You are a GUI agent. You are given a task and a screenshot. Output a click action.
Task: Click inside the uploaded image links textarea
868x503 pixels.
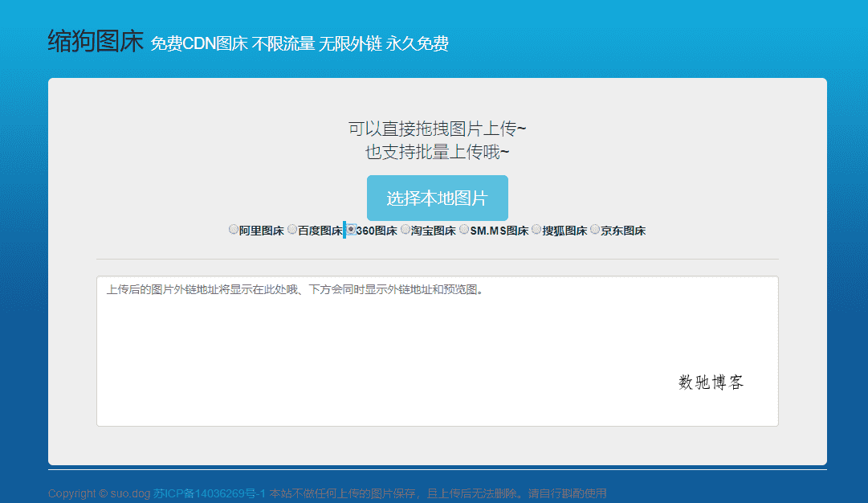pyautogui.click(x=438, y=351)
